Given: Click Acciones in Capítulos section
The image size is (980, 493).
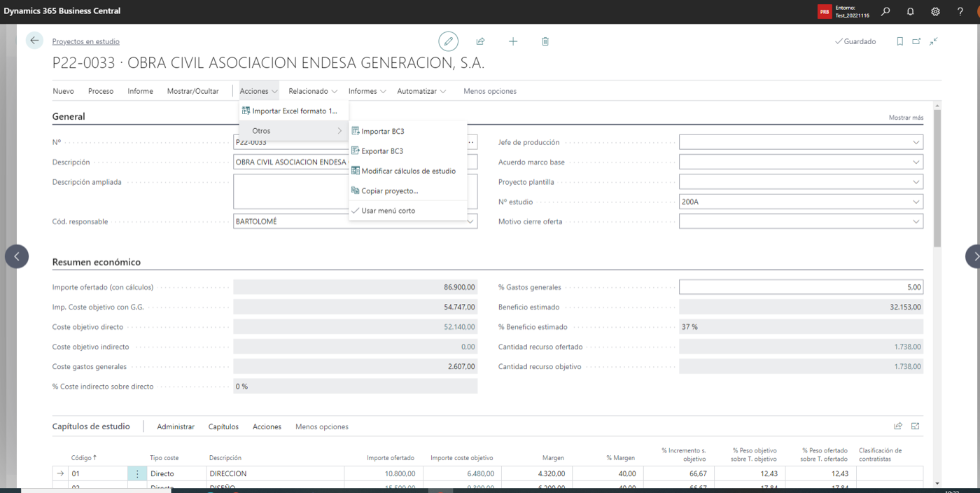Looking at the screenshot, I should tap(267, 426).
